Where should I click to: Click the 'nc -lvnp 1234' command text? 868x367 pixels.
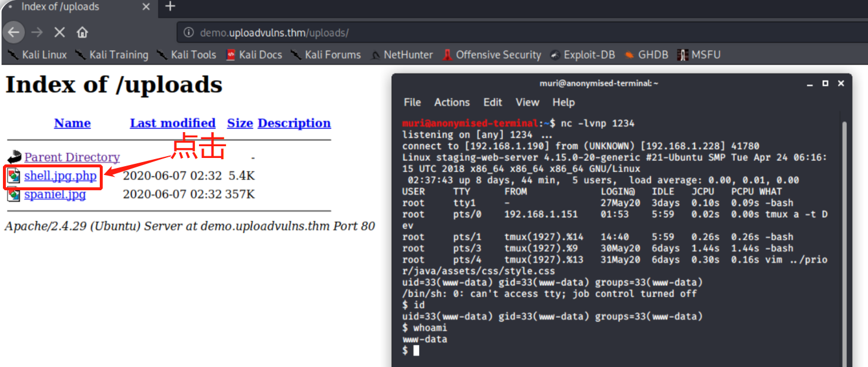[x=597, y=123]
